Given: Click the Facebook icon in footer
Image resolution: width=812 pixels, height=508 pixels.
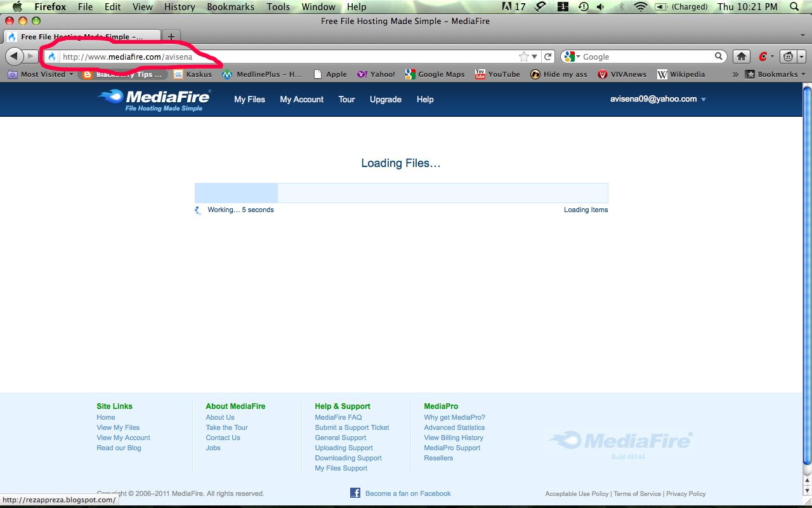Looking at the screenshot, I should click(355, 493).
